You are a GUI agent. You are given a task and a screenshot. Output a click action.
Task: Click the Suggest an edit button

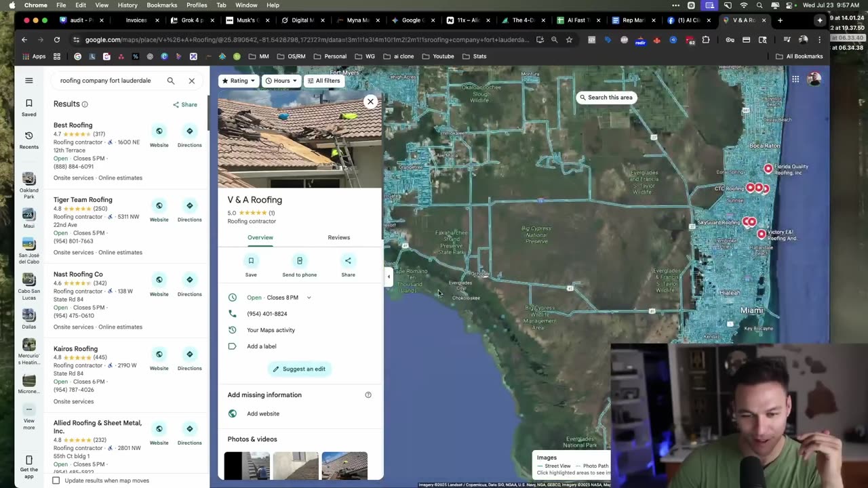click(299, 369)
